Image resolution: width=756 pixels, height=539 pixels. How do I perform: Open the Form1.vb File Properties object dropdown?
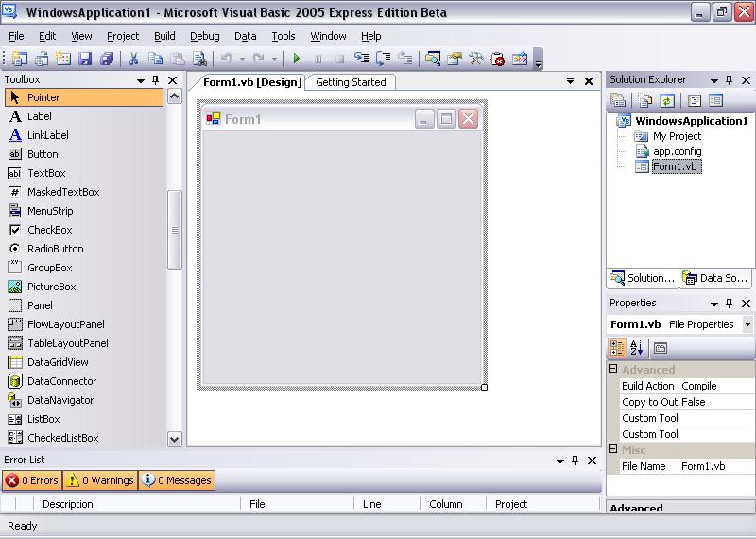[x=747, y=324]
